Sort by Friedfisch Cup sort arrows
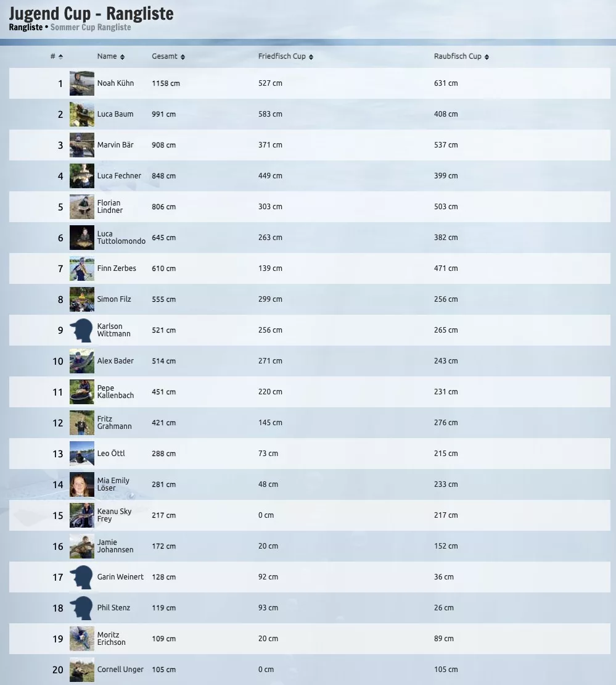 pyautogui.click(x=311, y=57)
